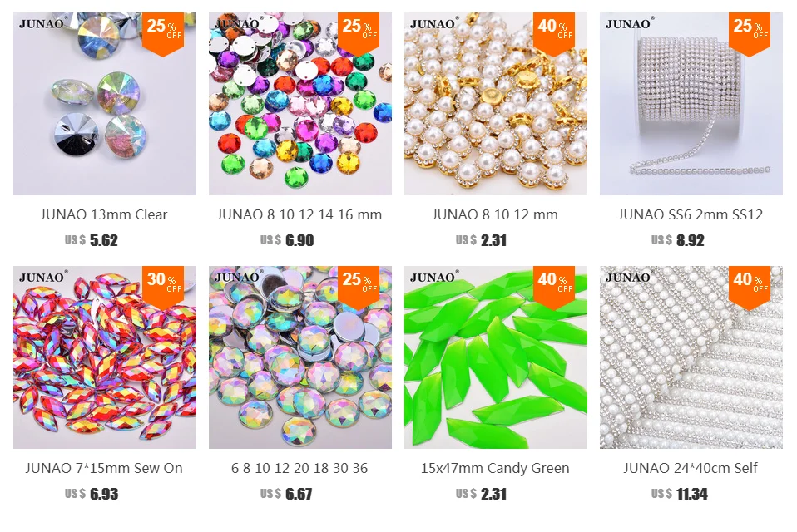Open the 'JUNAO SS6 2mm SS12' listing

click(691, 214)
